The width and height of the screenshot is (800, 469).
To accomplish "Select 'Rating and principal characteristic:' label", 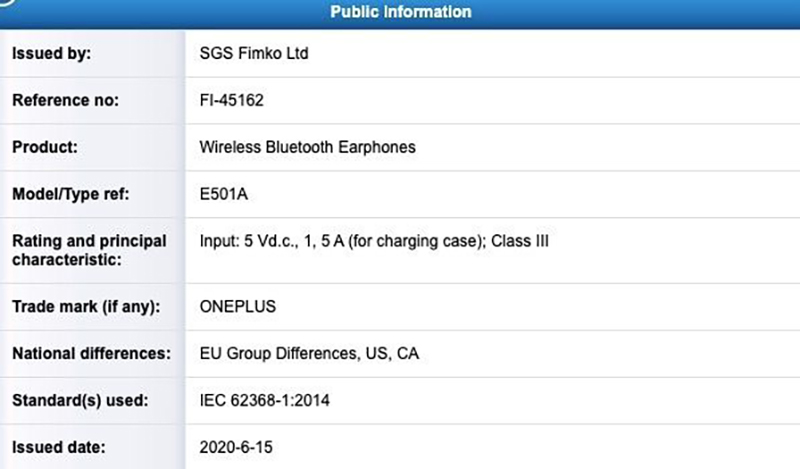I will pyautogui.click(x=89, y=250).
